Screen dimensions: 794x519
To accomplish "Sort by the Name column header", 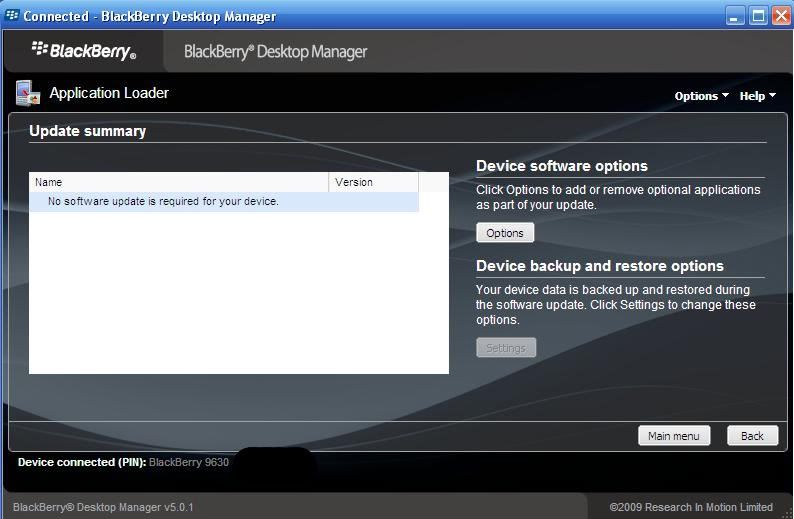I will tap(179, 182).
